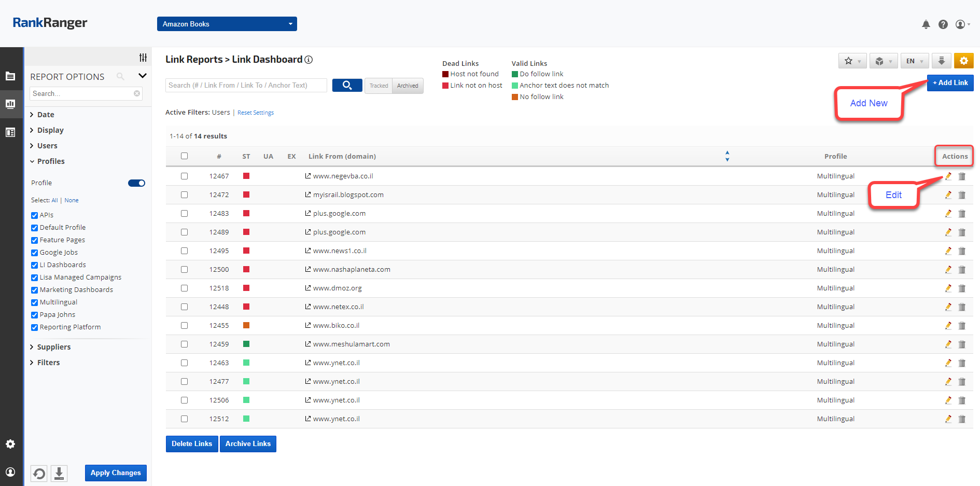Uncheck the Google Jobs profile checkbox
This screenshot has width=980, height=486.
35,253
